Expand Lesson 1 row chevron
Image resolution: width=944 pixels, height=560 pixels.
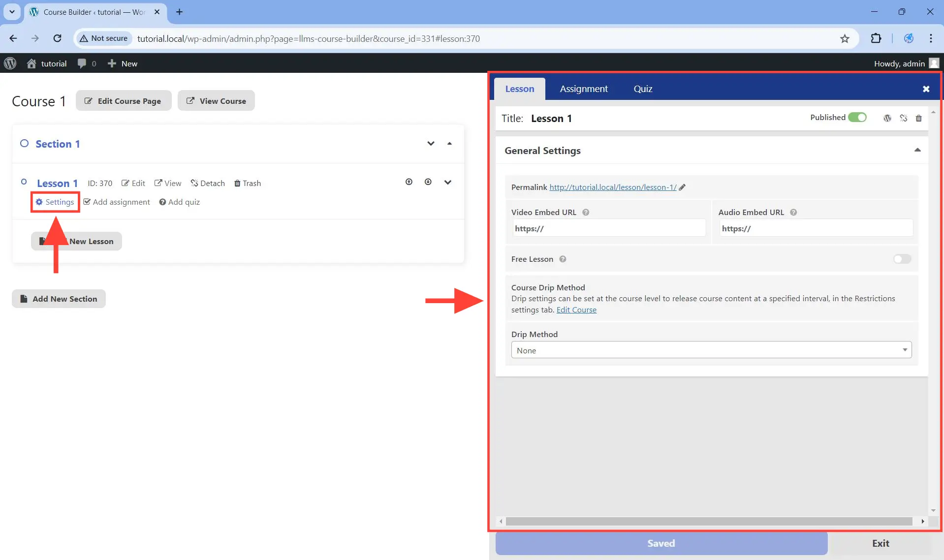(448, 182)
